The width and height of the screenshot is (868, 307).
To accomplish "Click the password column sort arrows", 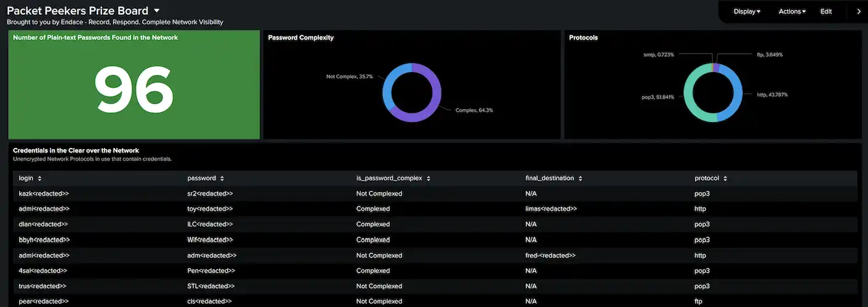I will coord(222,178).
